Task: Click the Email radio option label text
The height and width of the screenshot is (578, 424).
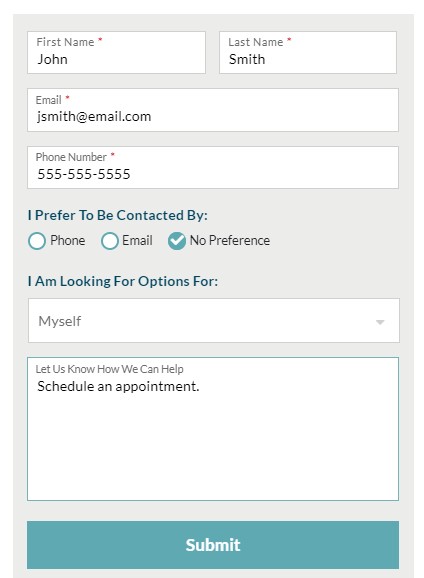Action: (x=137, y=240)
